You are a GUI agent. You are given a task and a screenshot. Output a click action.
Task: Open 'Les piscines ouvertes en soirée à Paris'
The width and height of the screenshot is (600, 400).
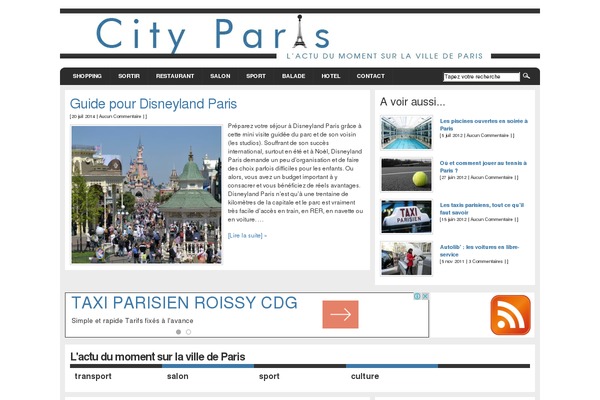pos(484,124)
